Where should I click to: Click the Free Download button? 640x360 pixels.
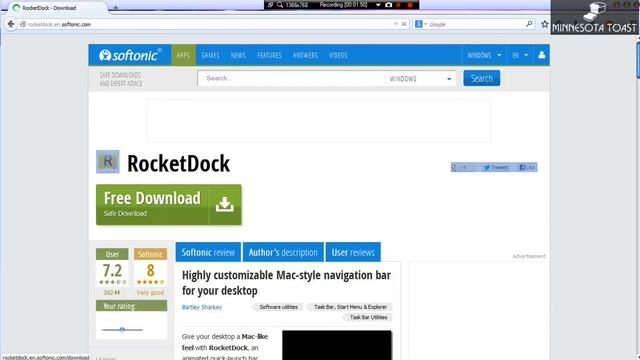tap(169, 204)
